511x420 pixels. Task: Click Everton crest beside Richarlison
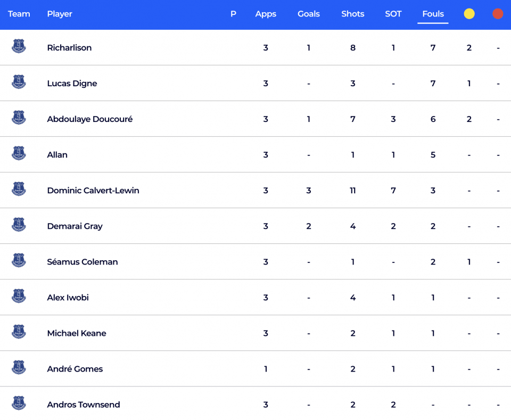(x=19, y=46)
